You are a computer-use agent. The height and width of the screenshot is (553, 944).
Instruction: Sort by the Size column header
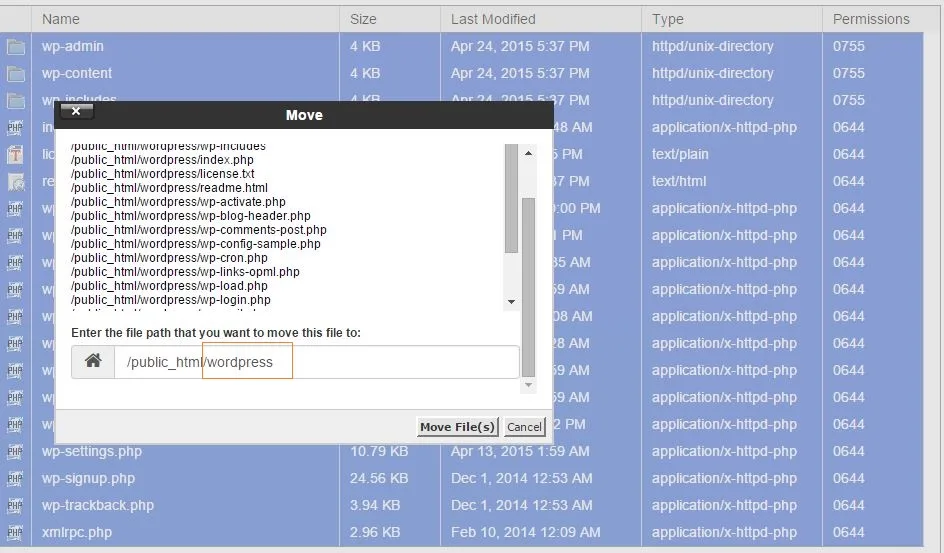(x=363, y=19)
